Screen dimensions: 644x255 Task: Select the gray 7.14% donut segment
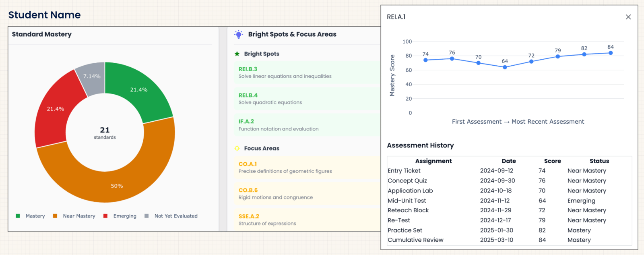[92, 76]
